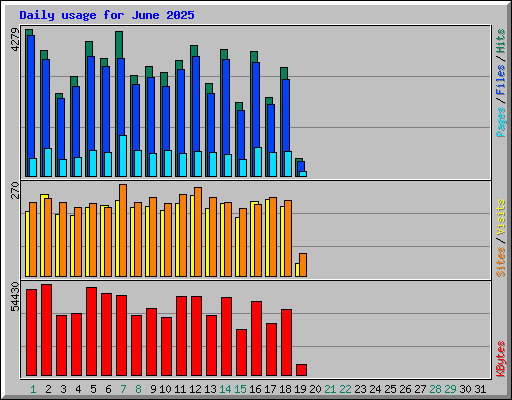Click day label 12 on the x-axis
This screenshot has width=512, height=400.
point(195,389)
